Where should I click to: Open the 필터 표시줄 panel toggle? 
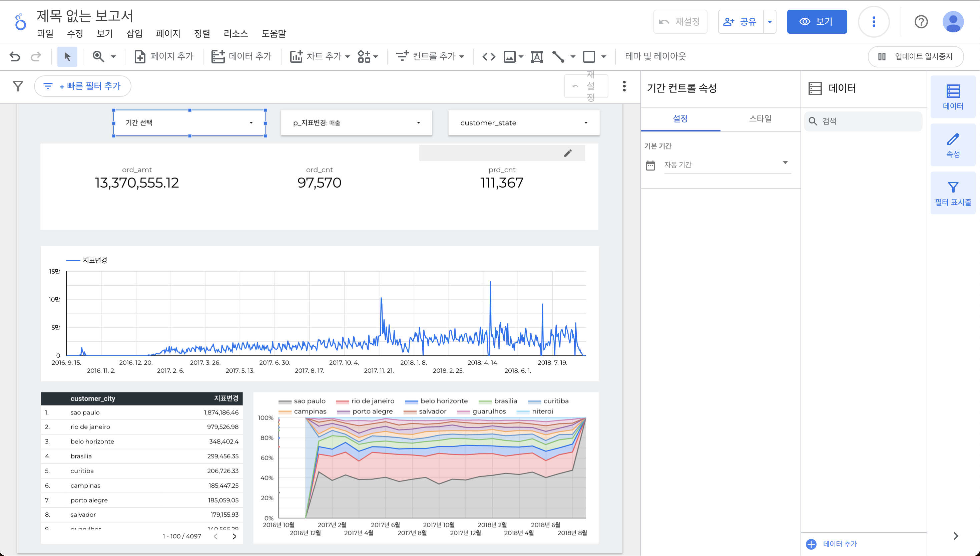coord(953,193)
